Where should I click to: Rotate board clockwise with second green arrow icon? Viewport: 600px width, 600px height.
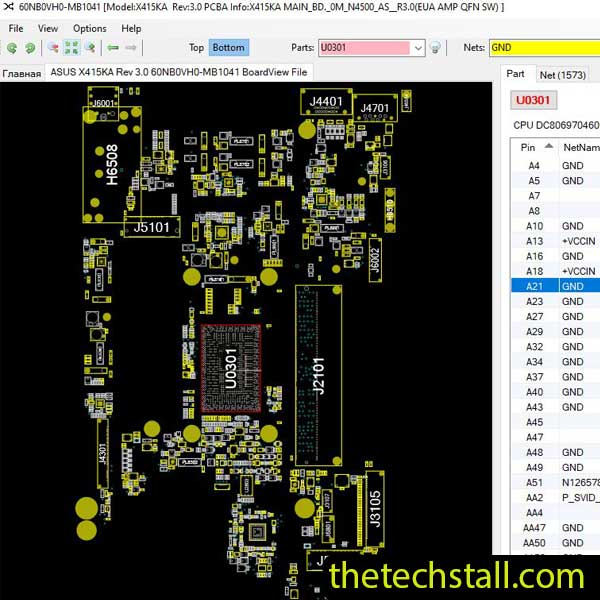[30, 48]
